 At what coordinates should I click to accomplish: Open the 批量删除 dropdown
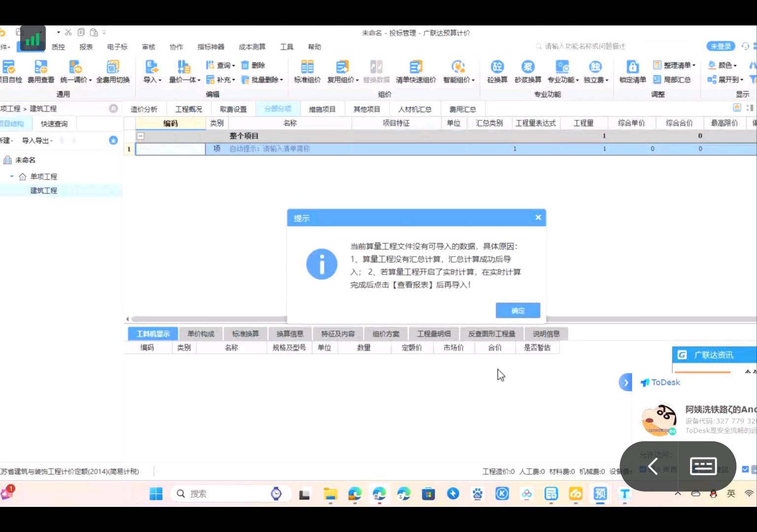[x=263, y=79]
